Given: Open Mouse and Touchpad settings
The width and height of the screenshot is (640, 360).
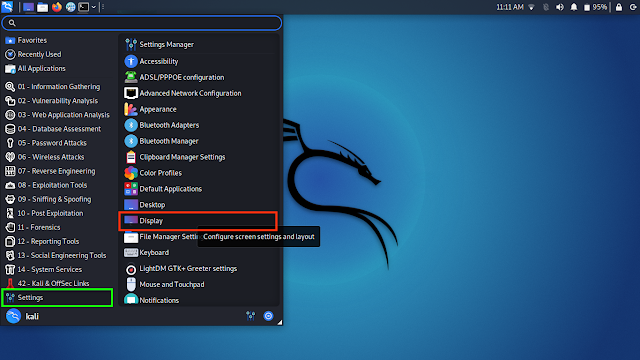Looking at the screenshot, I should click(199, 284).
